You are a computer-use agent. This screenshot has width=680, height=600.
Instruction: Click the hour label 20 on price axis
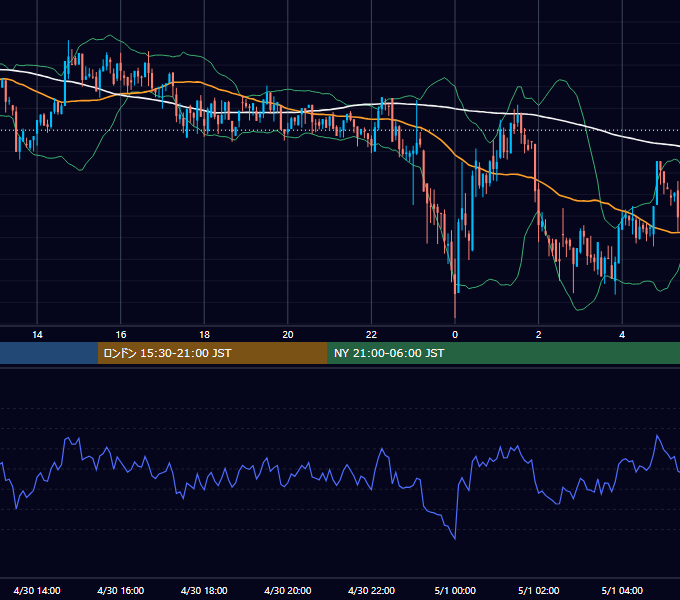pos(288,335)
